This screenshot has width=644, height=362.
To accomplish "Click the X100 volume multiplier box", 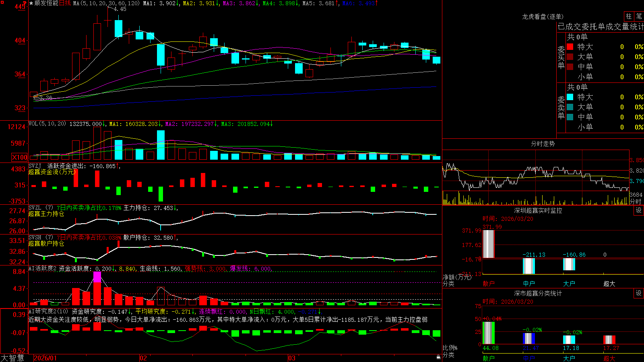I will tap(20, 157).
